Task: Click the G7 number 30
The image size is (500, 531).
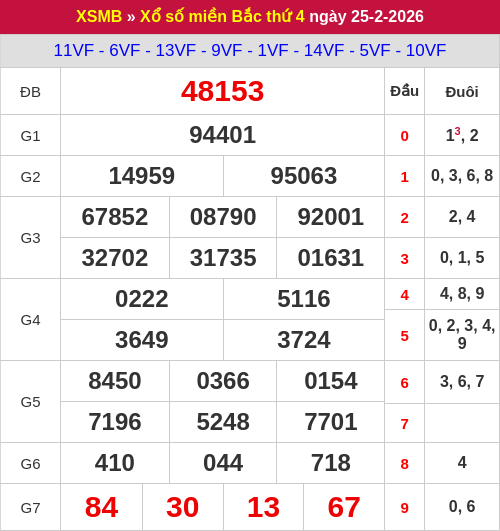Action: 182,507
